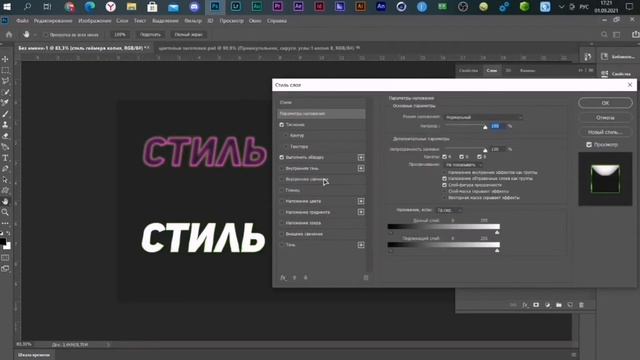Select the Rectangular Marquee tool
The width and height of the screenshot is (640, 360).
(x=5, y=70)
